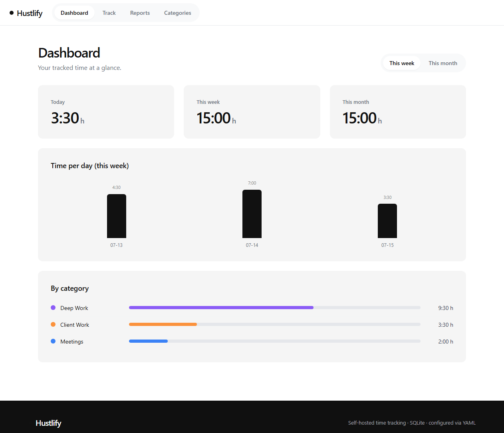This screenshot has height=433, width=504.
Task: Click the blue Meetings color dot
Action: [53, 341]
